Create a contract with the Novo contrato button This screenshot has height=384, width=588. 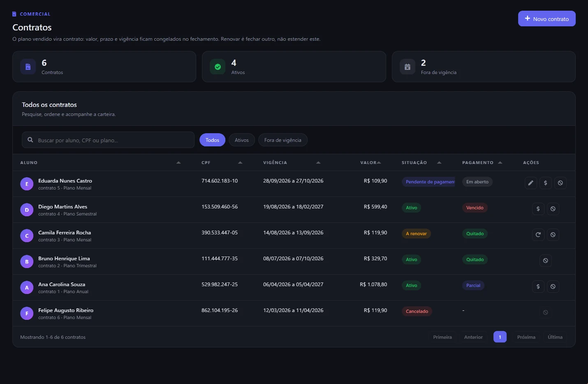click(x=547, y=19)
